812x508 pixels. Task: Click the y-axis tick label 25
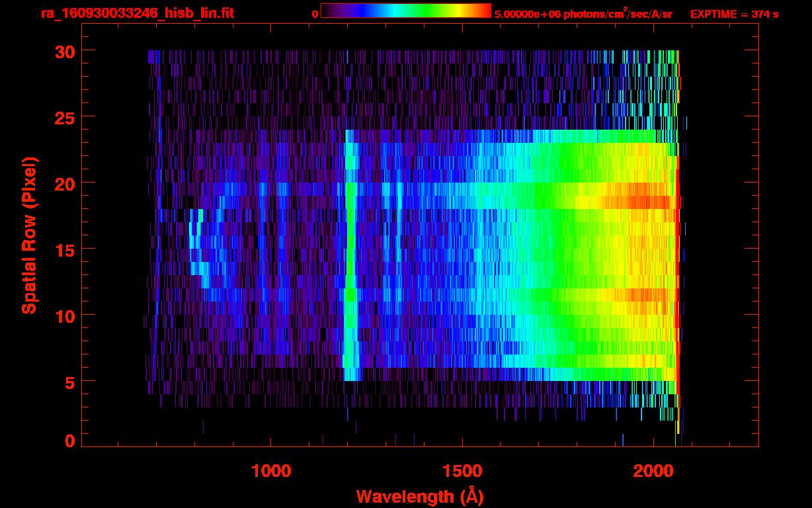coord(65,117)
